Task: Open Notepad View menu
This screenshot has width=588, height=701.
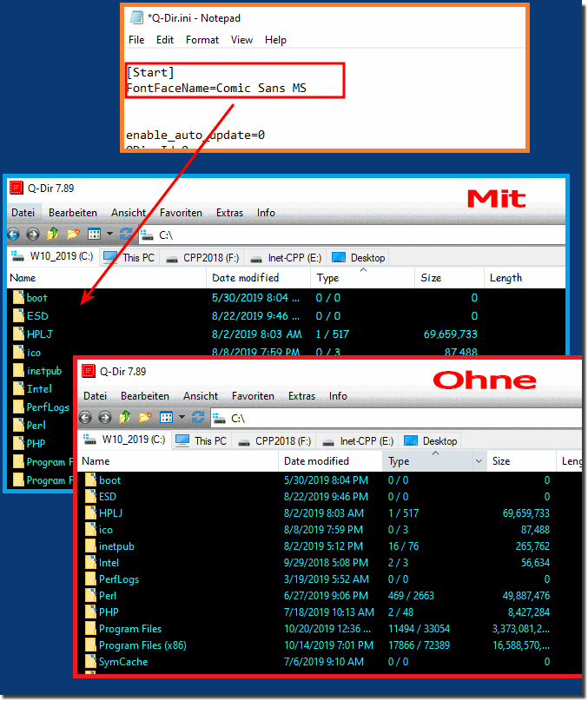Action: (242, 40)
